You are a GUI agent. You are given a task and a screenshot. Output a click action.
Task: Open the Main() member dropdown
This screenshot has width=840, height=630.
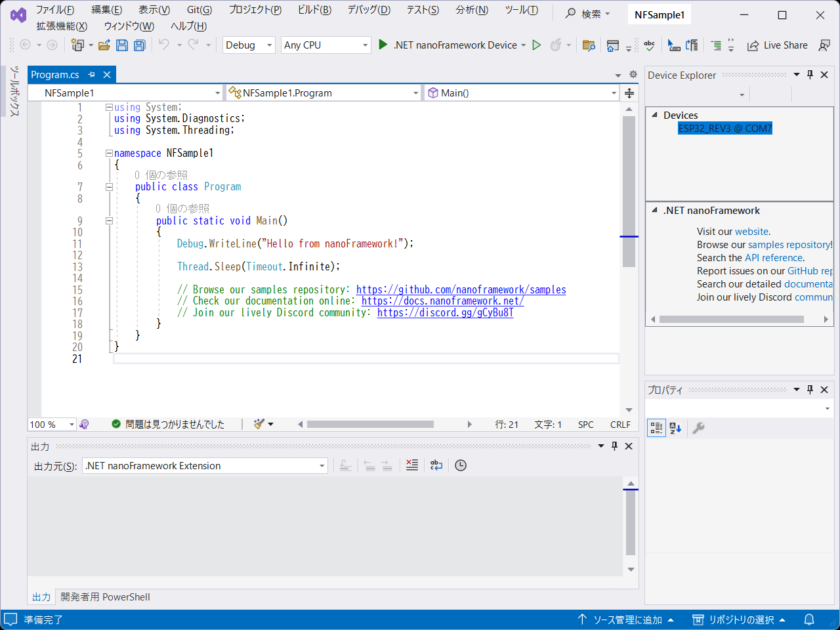[522, 93]
